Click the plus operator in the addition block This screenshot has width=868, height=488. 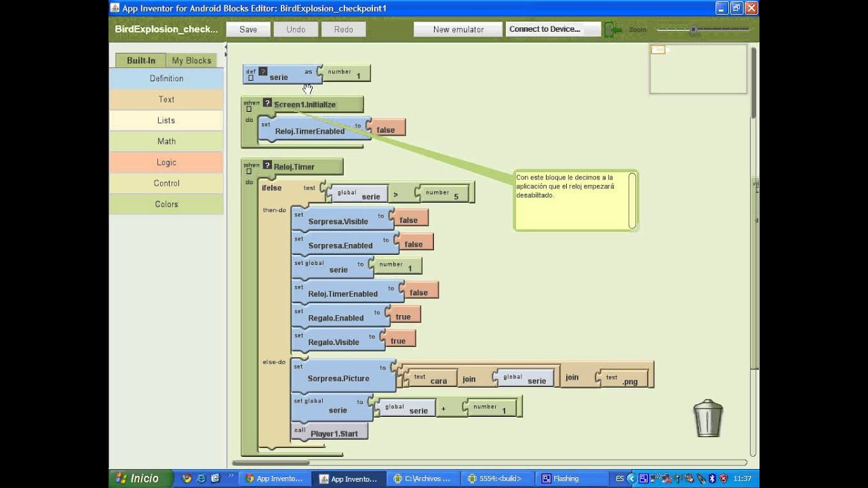coord(443,409)
